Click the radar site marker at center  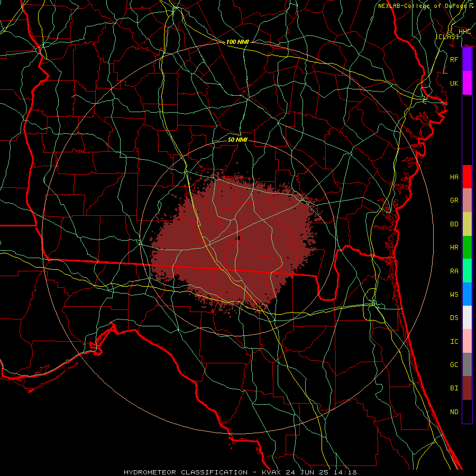tap(237, 238)
